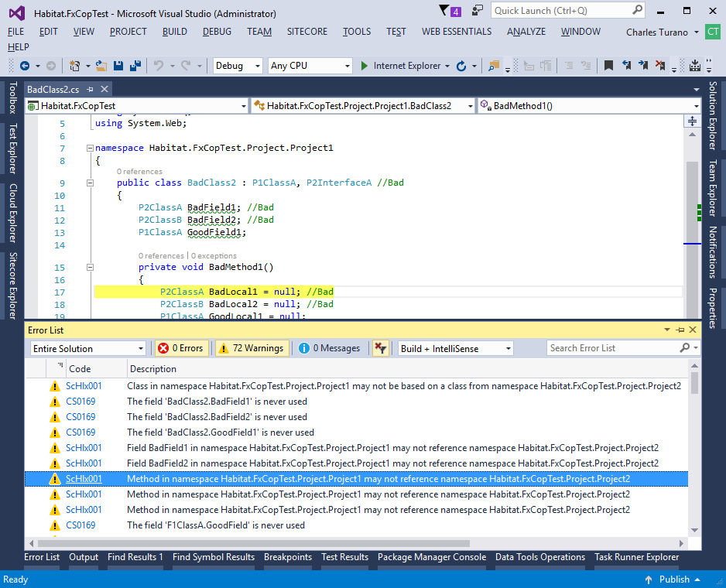This screenshot has height=588, width=726.
Task: Open the Solution Explorer side tab
Action: [713, 116]
